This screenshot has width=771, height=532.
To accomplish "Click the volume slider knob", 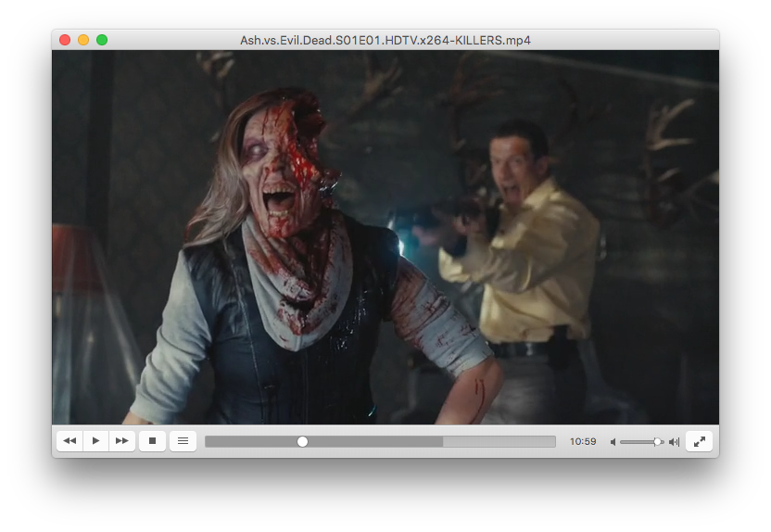I will 657,442.
